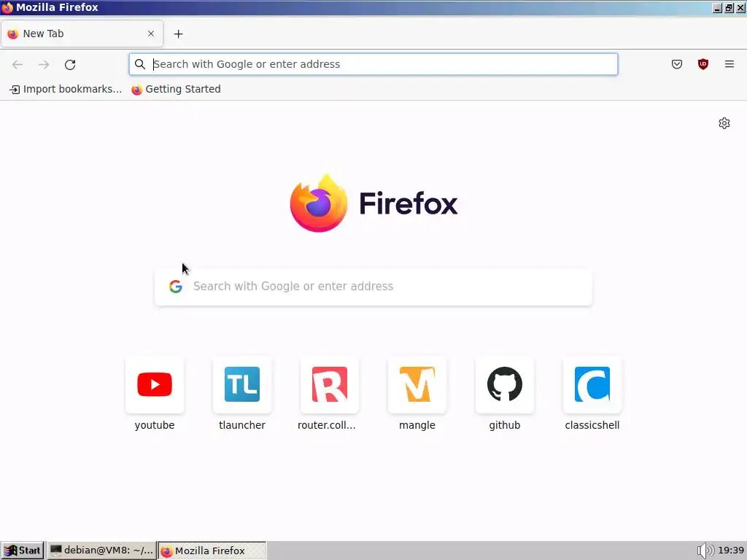
Task: Click the Google icon in search box
Action: pos(176,286)
